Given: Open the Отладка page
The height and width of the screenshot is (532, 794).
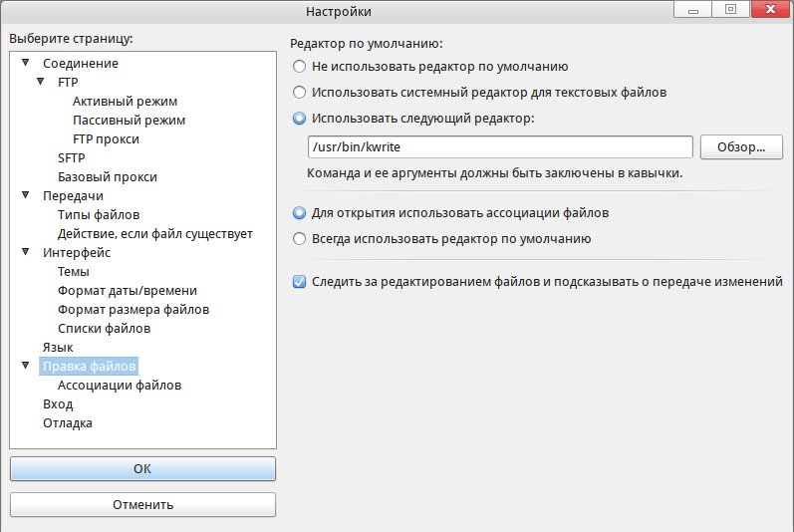Looking at the screenshot, I should coord(68,423).
